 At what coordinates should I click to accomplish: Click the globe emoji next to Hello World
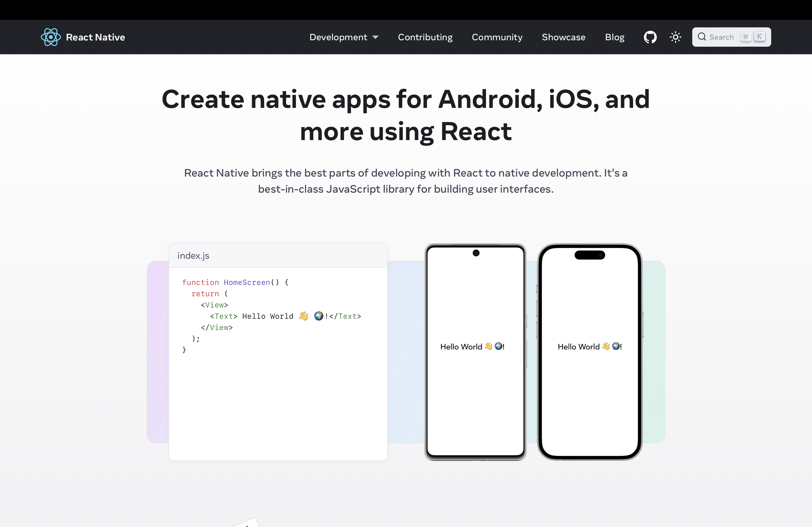point(318,316)
